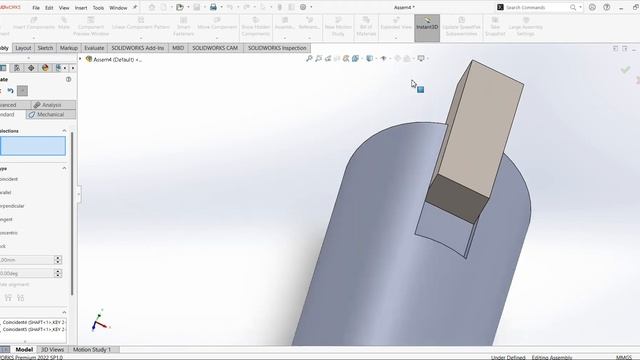Click the Zoom to Fit icon
This screenshot has width=640, height=360.
pos(309,59)
